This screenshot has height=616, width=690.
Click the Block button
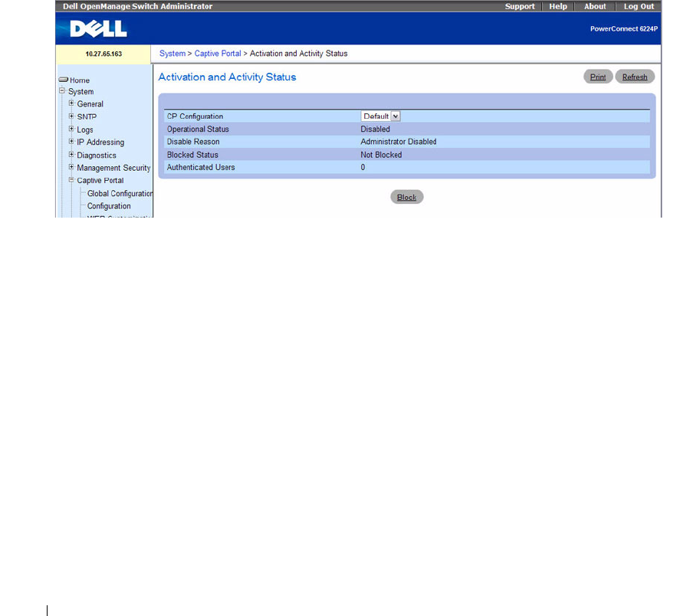(x=406, y=197)
